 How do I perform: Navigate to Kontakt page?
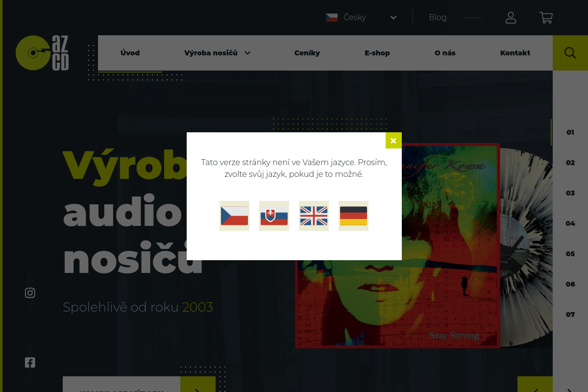click(x=515, y=53)
